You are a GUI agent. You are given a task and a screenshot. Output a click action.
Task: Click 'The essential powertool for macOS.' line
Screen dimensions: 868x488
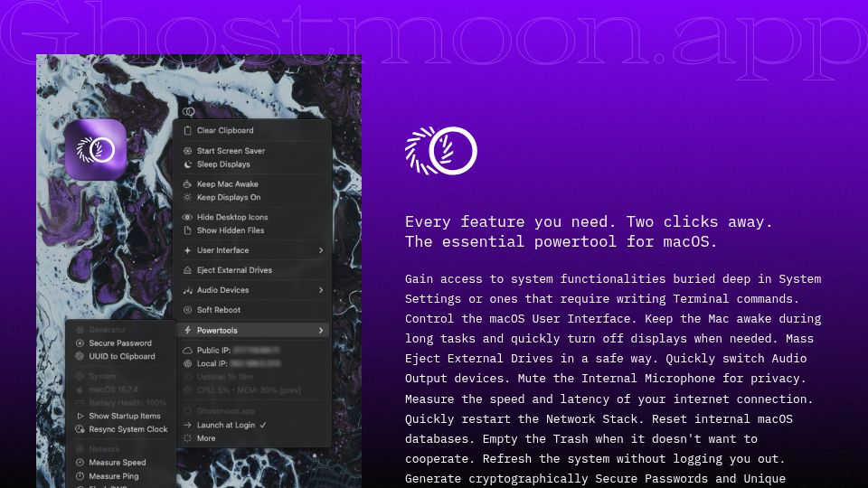[561, 242]
